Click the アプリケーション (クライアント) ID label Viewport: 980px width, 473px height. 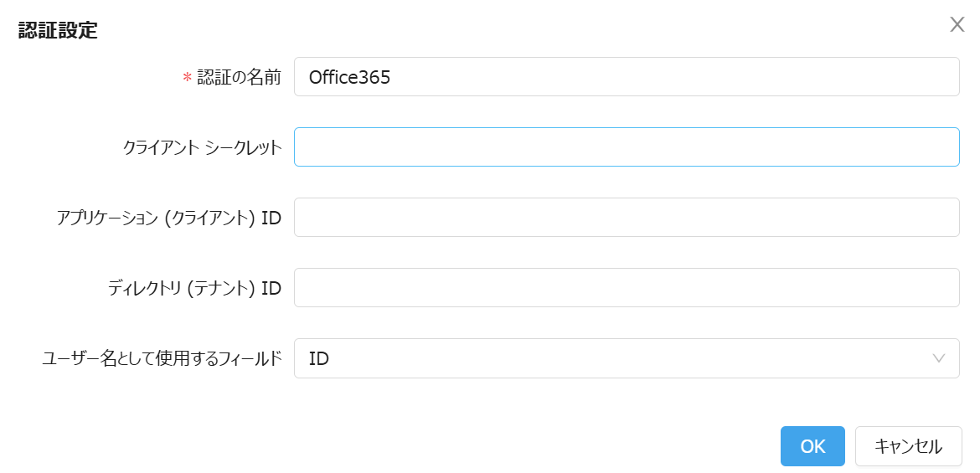[168, 219]
